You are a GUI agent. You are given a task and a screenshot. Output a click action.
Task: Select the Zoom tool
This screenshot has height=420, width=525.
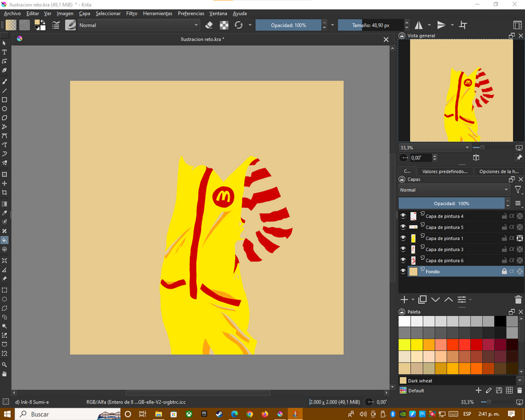4,365
